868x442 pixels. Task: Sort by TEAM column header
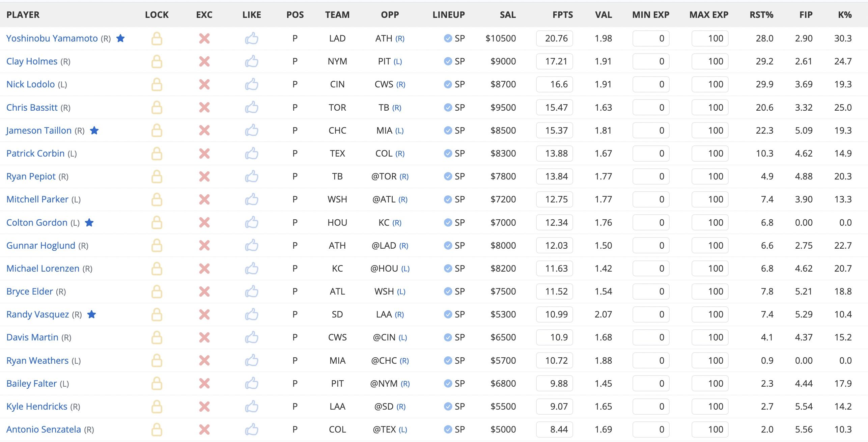(337, 15)
